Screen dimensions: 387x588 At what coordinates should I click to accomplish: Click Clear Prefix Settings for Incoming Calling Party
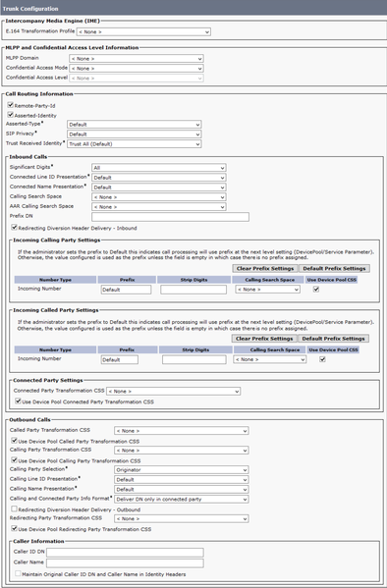point(265,269)
